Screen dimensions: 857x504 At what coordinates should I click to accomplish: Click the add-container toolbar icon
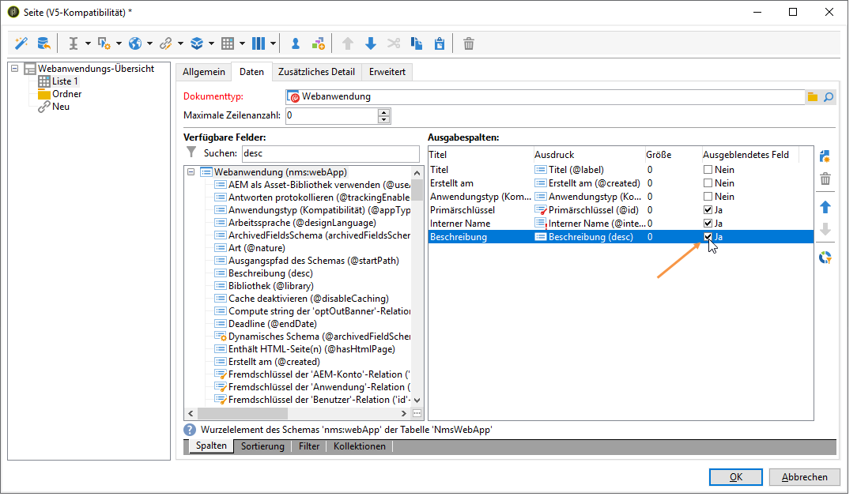318,43
